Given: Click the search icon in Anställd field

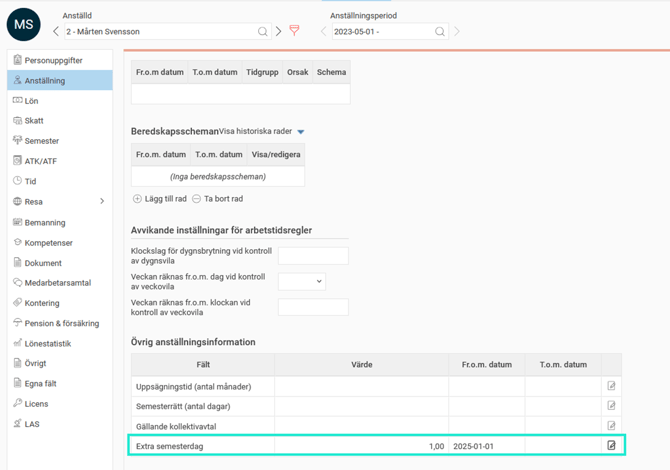Looking at the screenshot, I should 263,32.
